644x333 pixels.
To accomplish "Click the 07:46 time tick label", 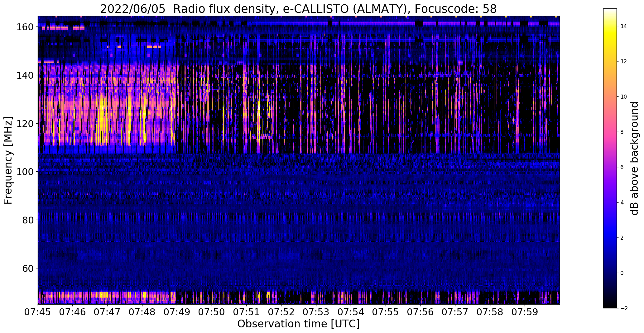I will point(73,312).
